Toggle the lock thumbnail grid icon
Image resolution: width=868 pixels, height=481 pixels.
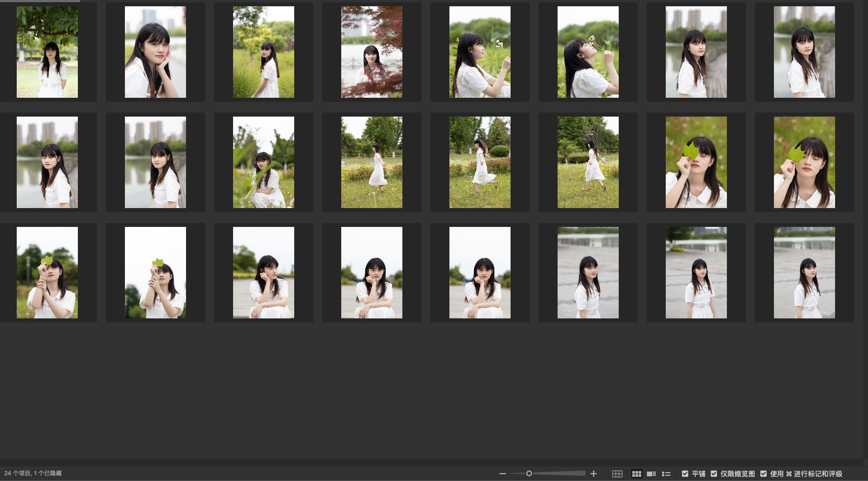tap(617, 474)
